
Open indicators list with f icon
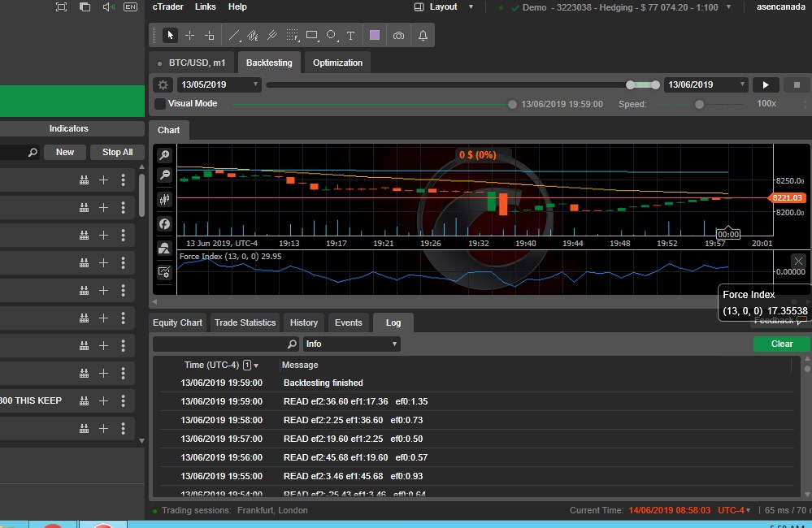point(164,223)
